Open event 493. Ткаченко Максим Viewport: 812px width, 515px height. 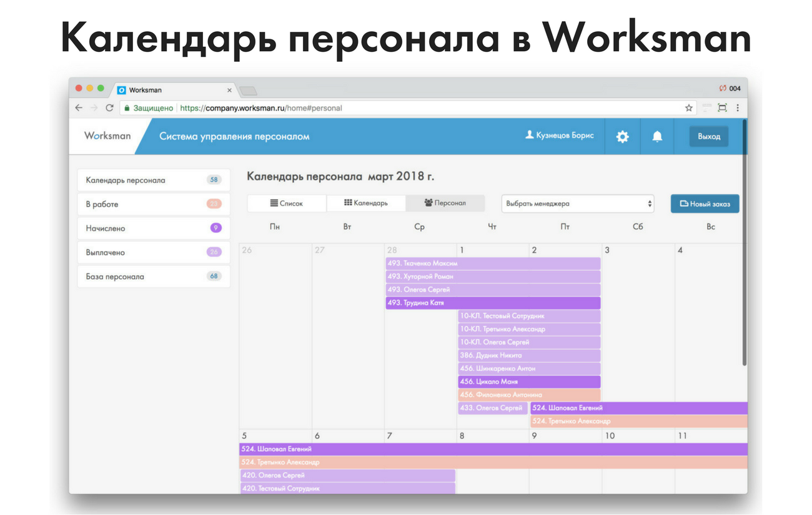coord(493,263)
